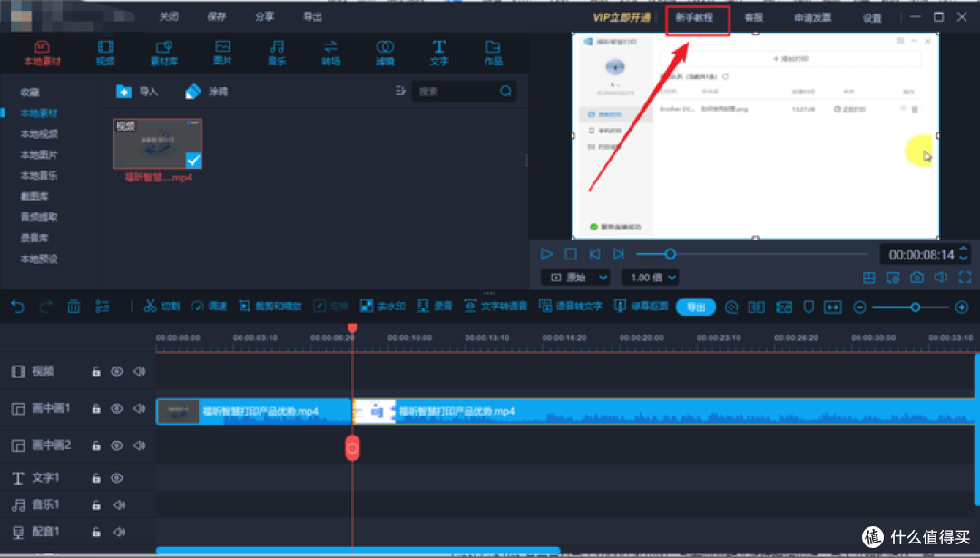Mute the 配音1 track speaker
The image size is (980, 558).
[x=119, y=533]
